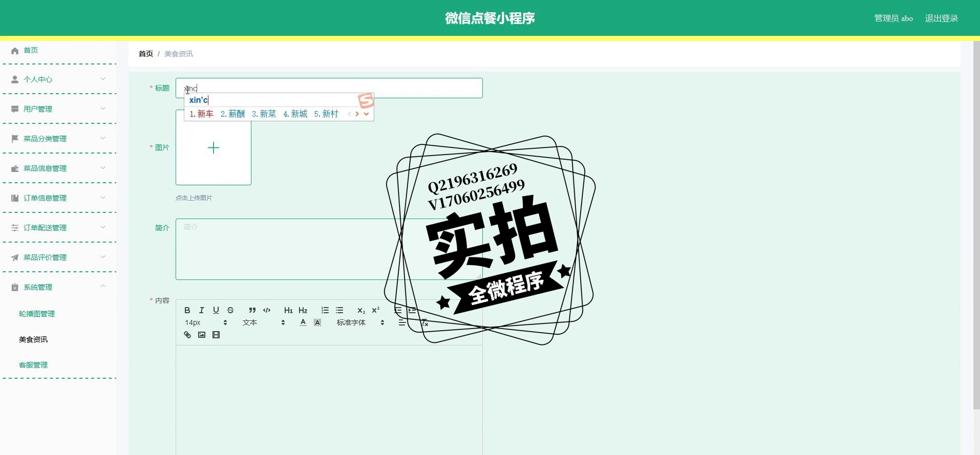The image size is (980, 455).
Task: Click 首页 in the breadcrumb
Action: coord(146,54)
